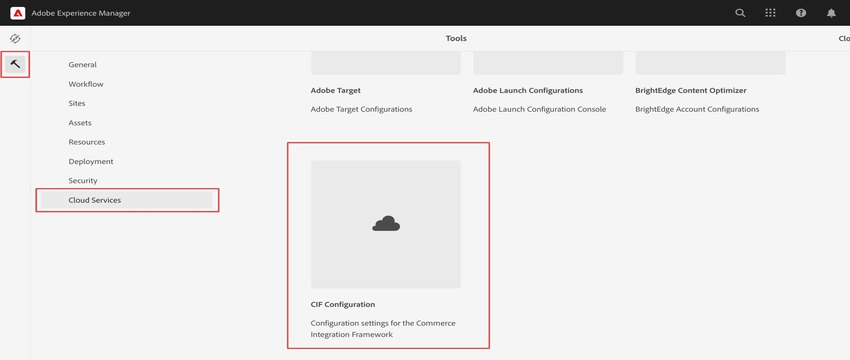The width and height of the screenshot is (850, 360).
Task: Open search with the magnifier icon
Action: (x=740, y=13)
